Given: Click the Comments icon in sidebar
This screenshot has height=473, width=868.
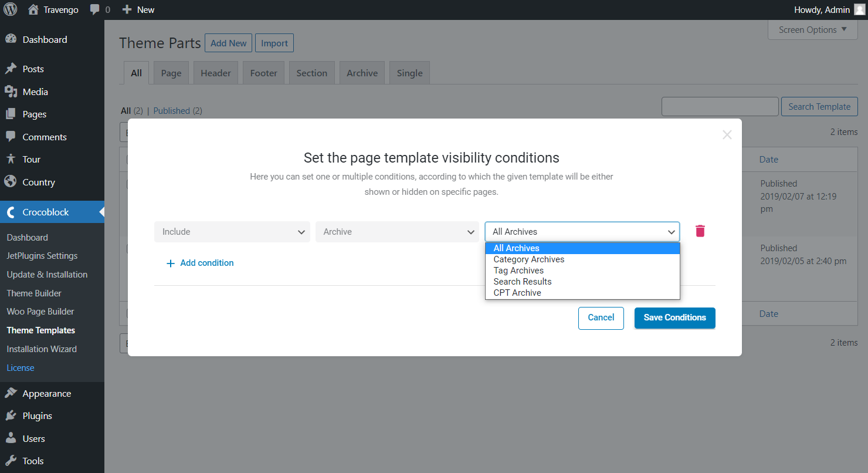Looking at the screenshot, I should 11,137.
